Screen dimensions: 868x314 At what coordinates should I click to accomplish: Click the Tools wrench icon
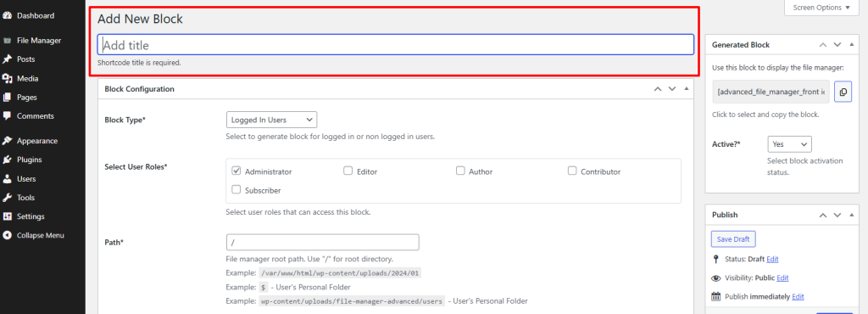(x=7, y=198)
